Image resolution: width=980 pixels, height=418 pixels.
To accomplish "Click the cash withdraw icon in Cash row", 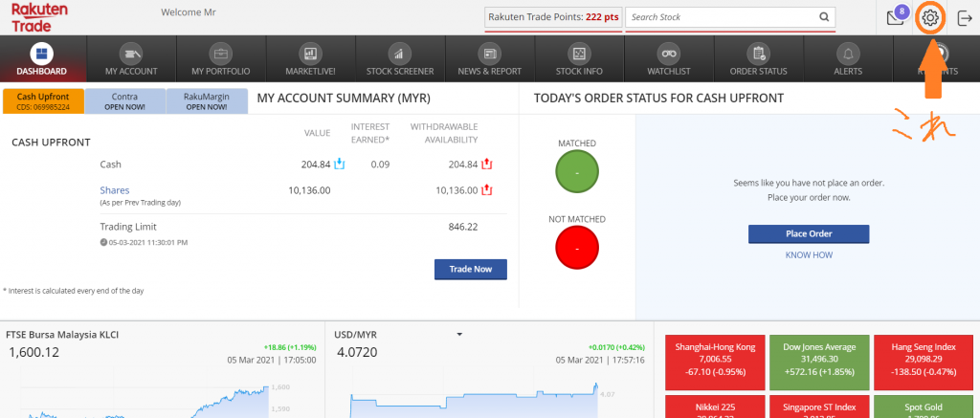I will [487, 165].
